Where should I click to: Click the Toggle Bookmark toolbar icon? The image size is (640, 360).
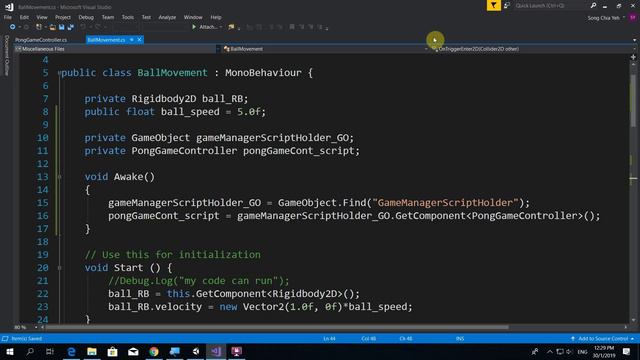pyautogui.click(x=292, y=27)
